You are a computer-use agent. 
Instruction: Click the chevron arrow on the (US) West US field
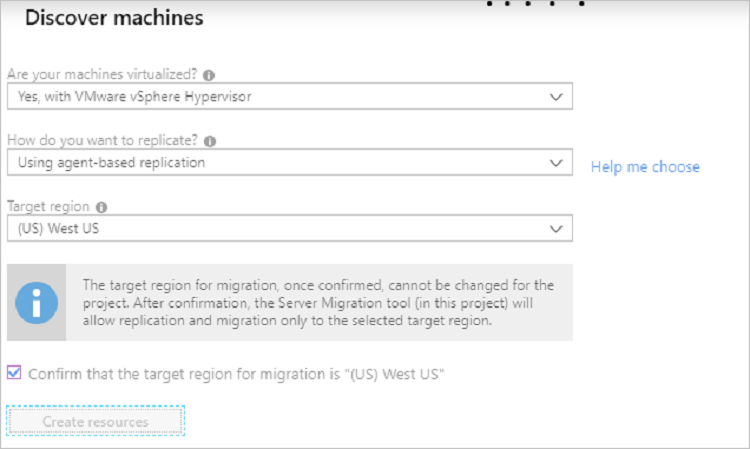pyautogui.click(x=556, y=229)
